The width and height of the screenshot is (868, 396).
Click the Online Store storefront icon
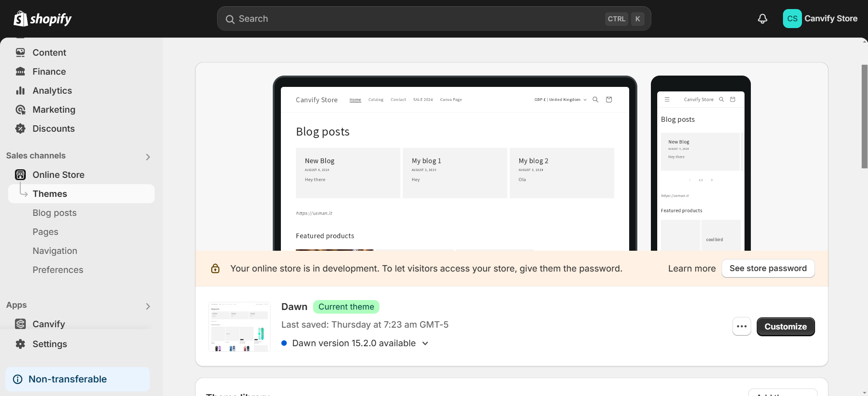[20, 175]
